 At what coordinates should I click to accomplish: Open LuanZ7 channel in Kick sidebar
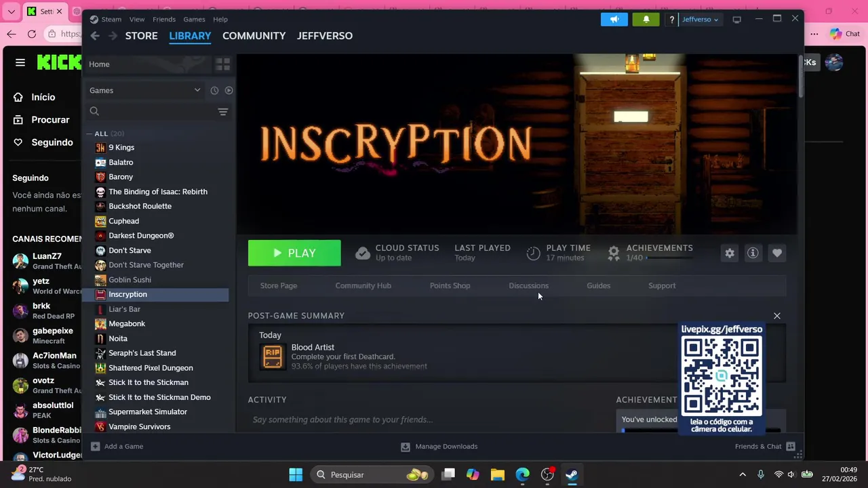(46, 261)
